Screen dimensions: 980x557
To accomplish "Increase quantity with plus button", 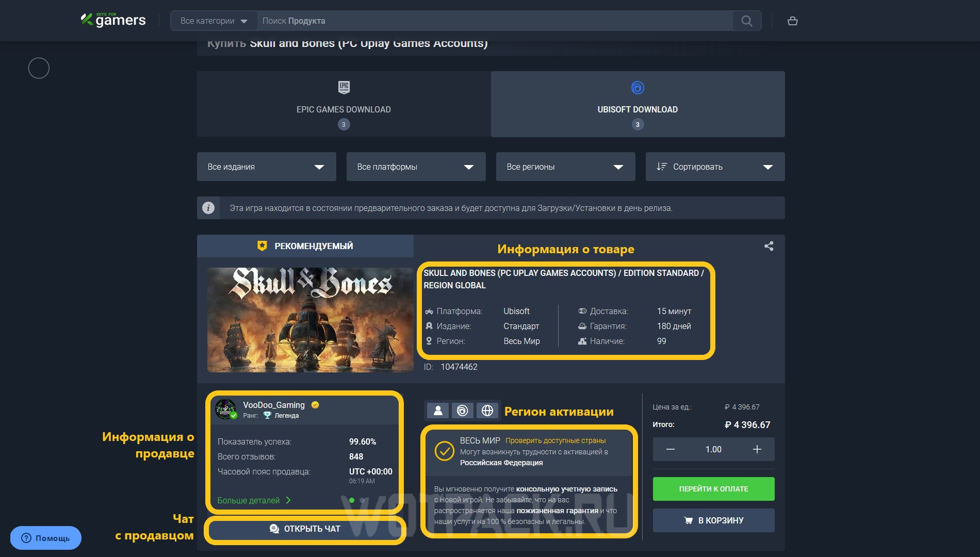I will point(757,449).
